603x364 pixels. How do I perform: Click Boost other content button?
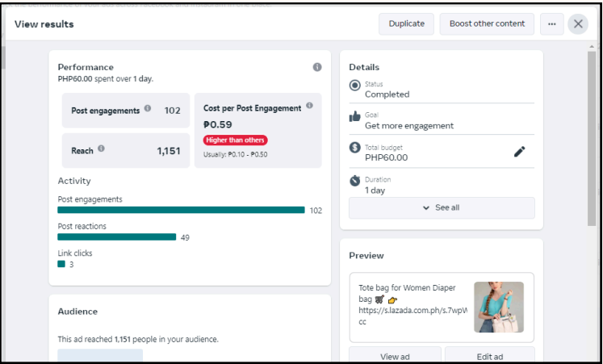[x=487, y=24]
